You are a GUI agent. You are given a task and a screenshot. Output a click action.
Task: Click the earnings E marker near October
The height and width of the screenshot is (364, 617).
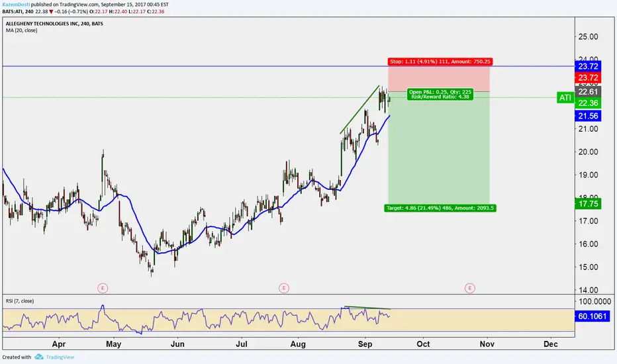(x=469, y=288)
